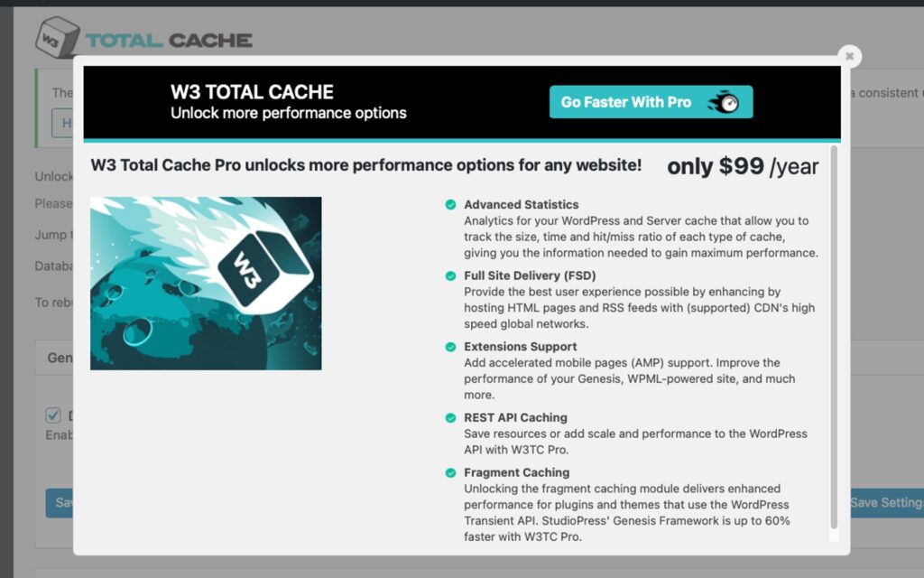Click the green checkmark beside REST API Caching
This screenshot has width=924, height=578.
[x=450, y=418]
